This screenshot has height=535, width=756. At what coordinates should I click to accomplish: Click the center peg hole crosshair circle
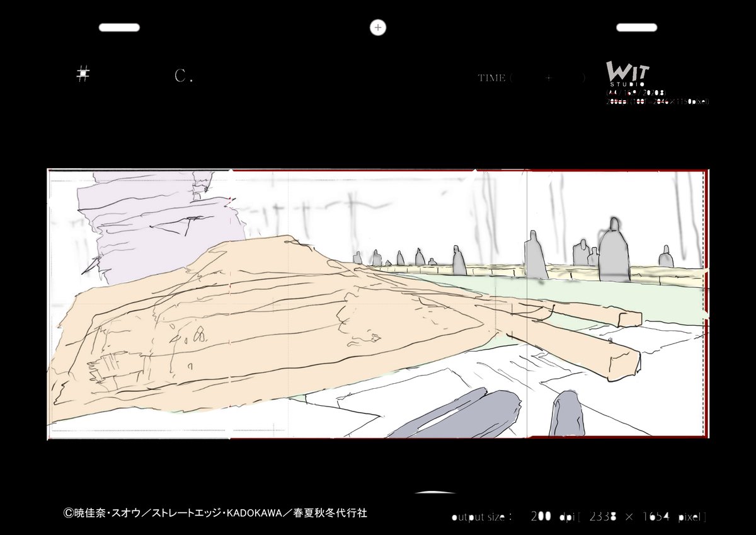[377, 27]
